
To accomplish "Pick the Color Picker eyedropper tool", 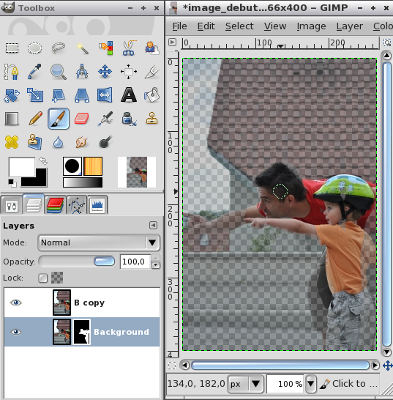I will point(35,72).
